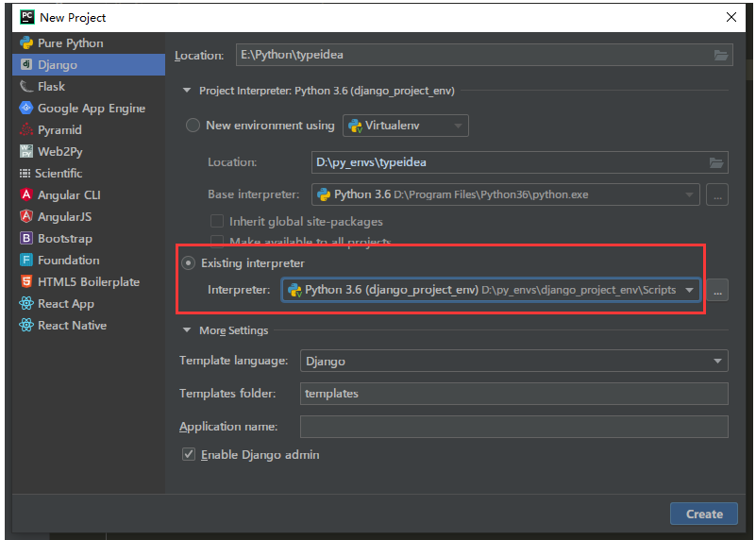Viewport: 756px width, 540px height.
Task: Click the Create button
Action: 703,514
